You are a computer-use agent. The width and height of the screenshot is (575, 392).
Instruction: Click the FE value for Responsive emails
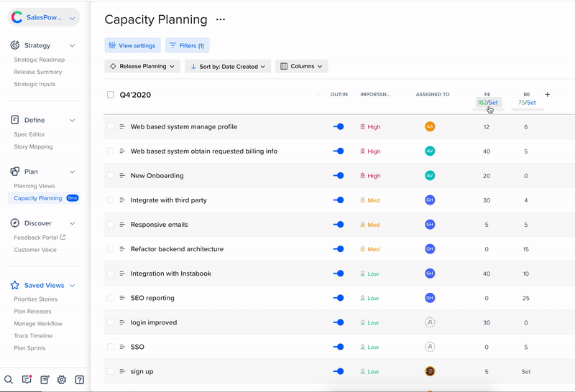click(487, 225)
